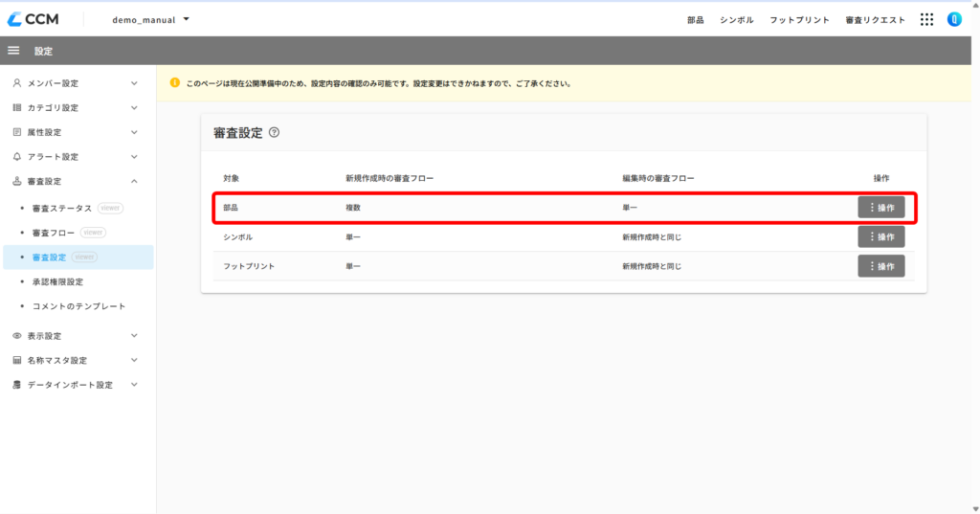Click the 対象 column header
980x514 pixels.
[232, 178]
